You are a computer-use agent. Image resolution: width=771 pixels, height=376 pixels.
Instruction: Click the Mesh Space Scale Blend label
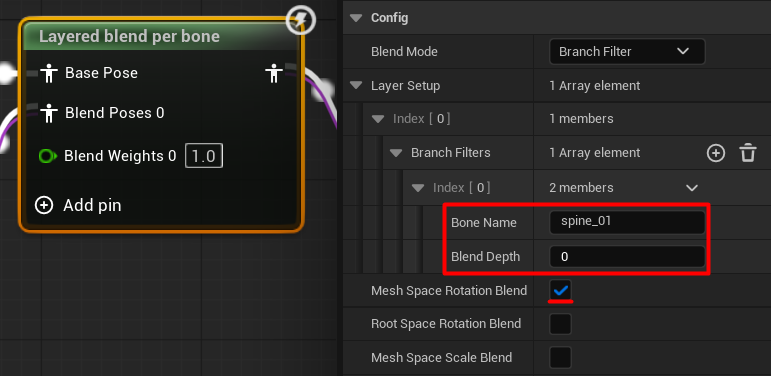[441, 357]
